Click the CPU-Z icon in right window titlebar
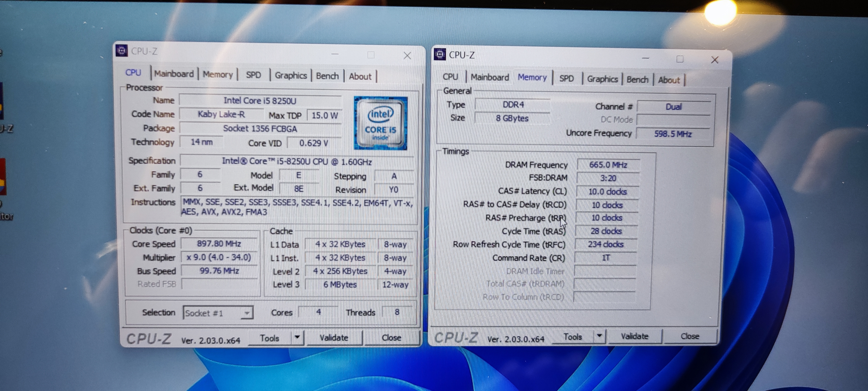 coord(439,54)
